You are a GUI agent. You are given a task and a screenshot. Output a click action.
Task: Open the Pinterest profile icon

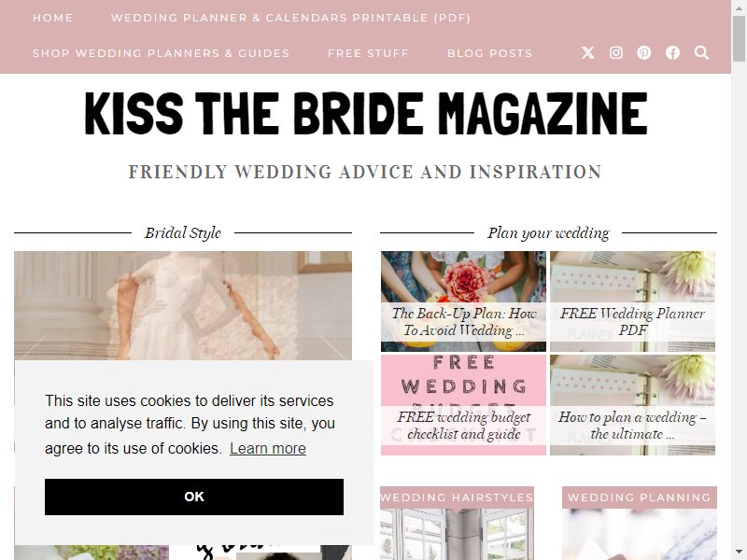click(x=644, y=52)
